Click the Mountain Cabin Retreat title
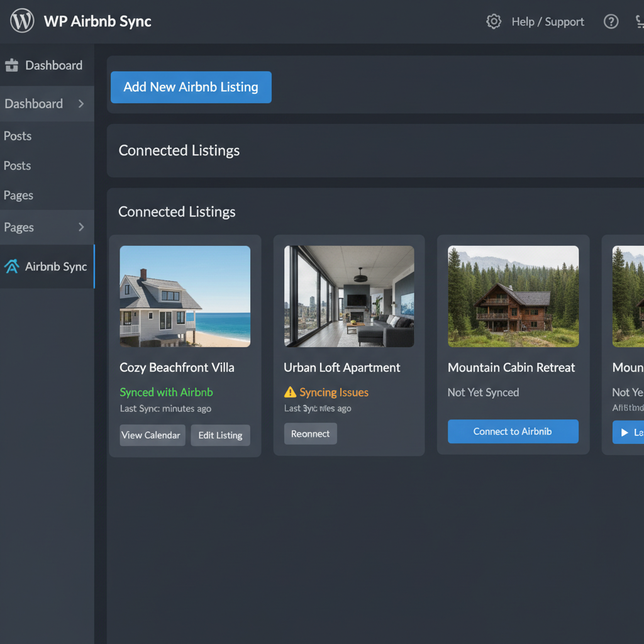 (x=511, y=367)
